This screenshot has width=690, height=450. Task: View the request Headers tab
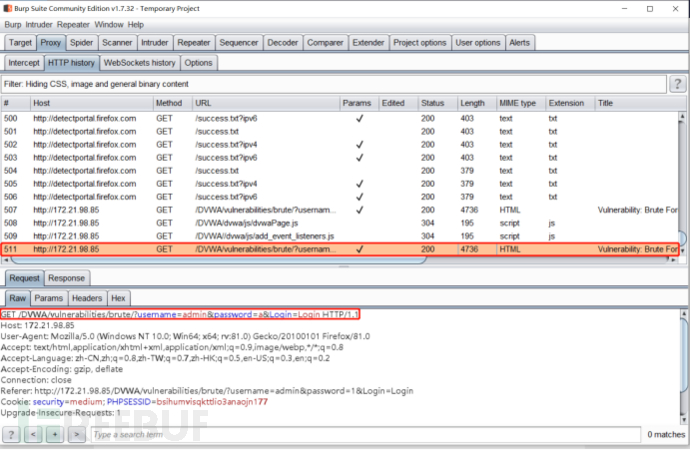(87, 298)
